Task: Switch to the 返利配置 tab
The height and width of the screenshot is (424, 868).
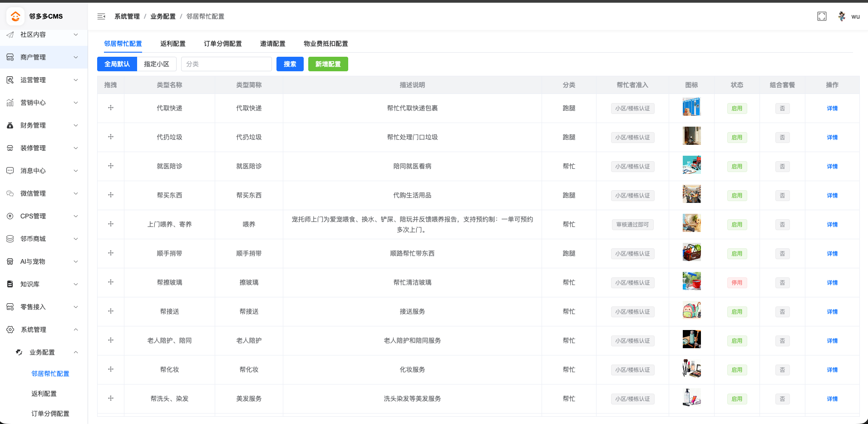Action: click(x=173, y=44)
